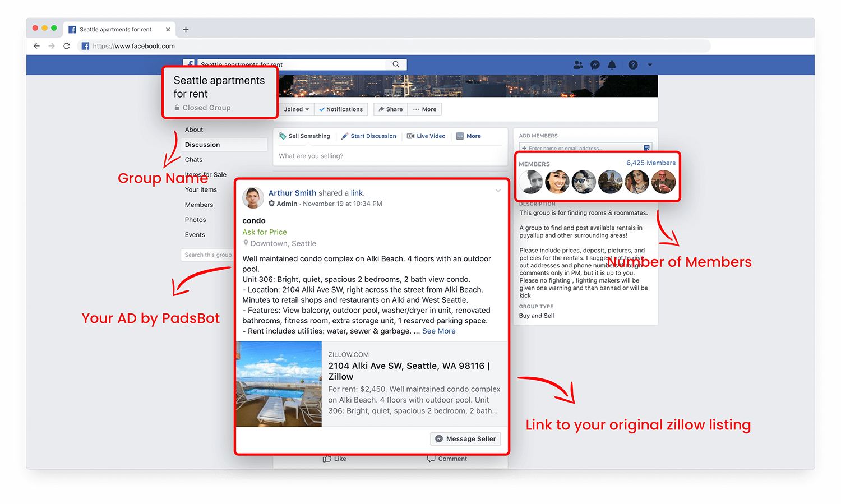The width and height of the screenshot is (841, 504).
Task: Open the Members section in the sidebar
Action: [199, 205]
